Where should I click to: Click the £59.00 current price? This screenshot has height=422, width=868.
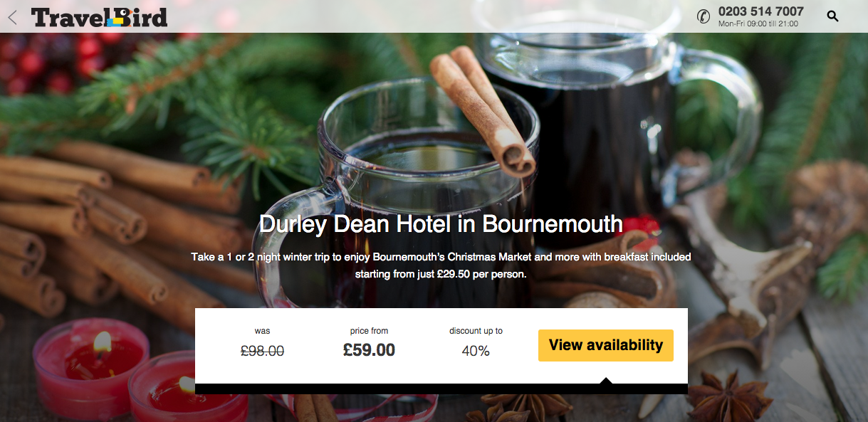click(369, 350)
